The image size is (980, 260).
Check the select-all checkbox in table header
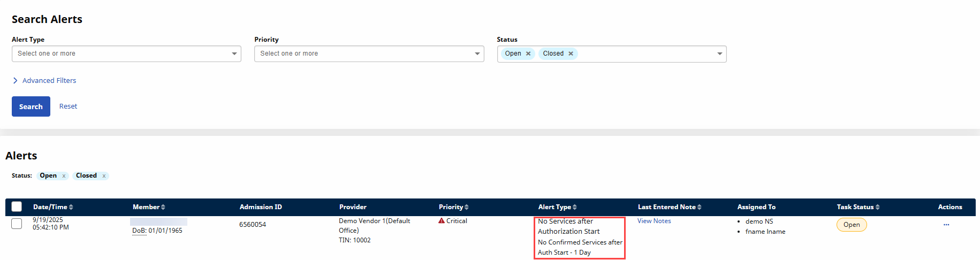pyautogui.click(x=17, y=207)
